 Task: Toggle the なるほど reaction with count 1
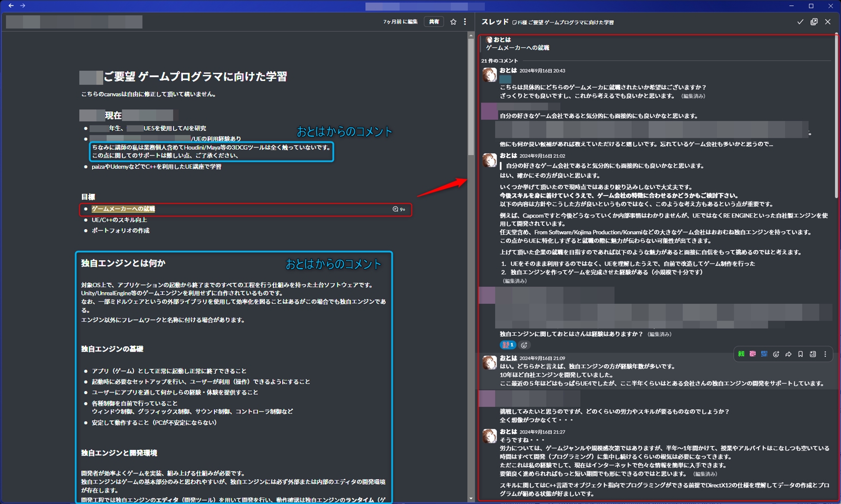click(x=507, y=345)
